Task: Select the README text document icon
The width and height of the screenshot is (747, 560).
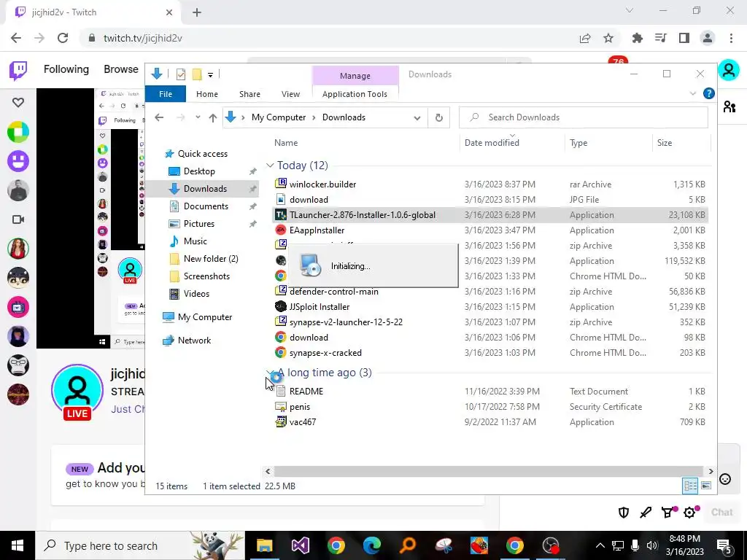Action: (281, 391)
